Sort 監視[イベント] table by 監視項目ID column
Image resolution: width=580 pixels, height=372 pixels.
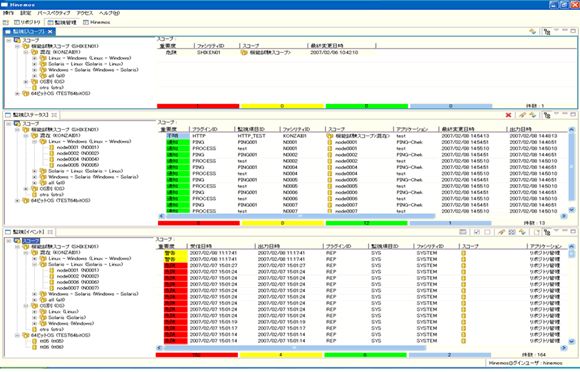coord(390,246)
